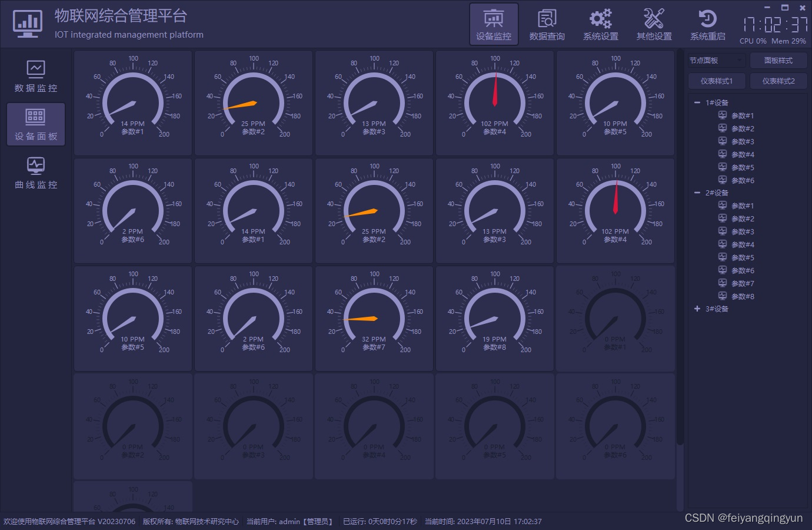
Task: Select the 2#设备 label in the tree
Action: (x=717, y=193)
